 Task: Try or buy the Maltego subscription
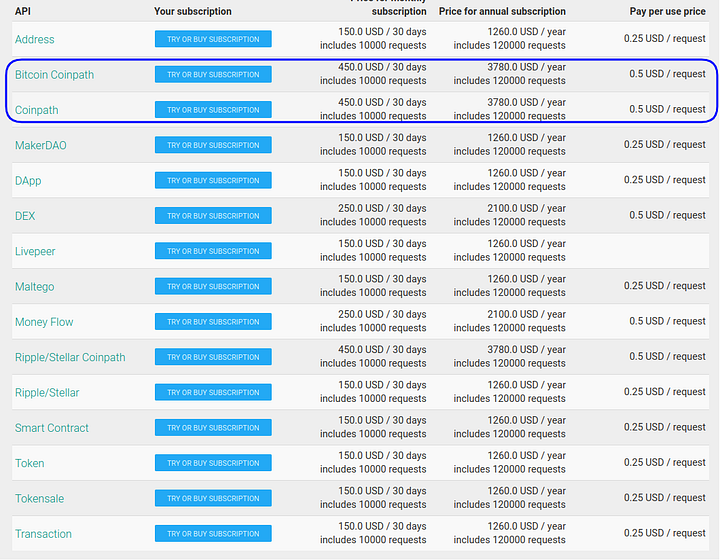click(213, 286)
